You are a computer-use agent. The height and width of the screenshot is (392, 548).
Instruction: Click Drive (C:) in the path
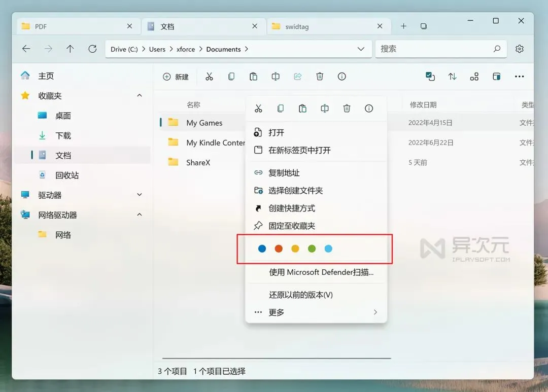(x=124, y=49)
